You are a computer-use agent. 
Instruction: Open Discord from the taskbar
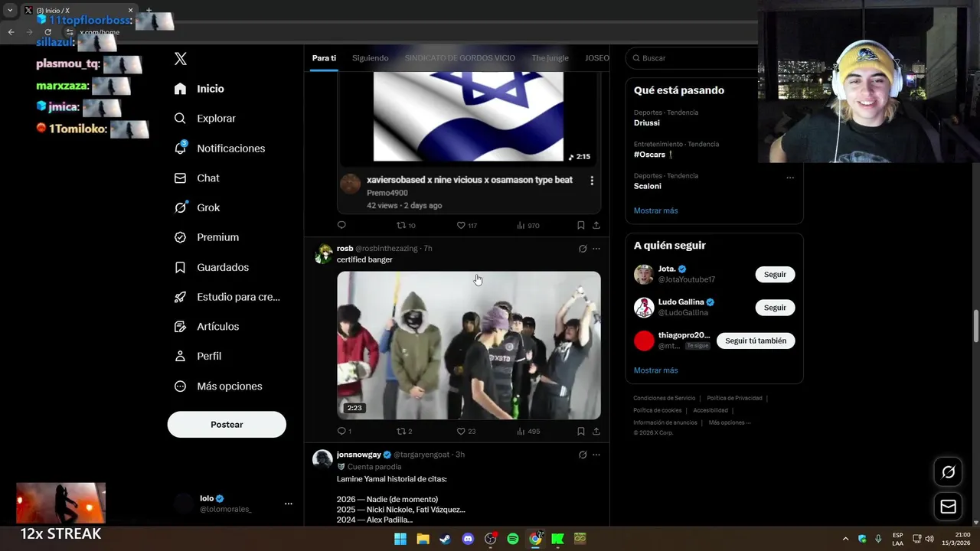468,539
